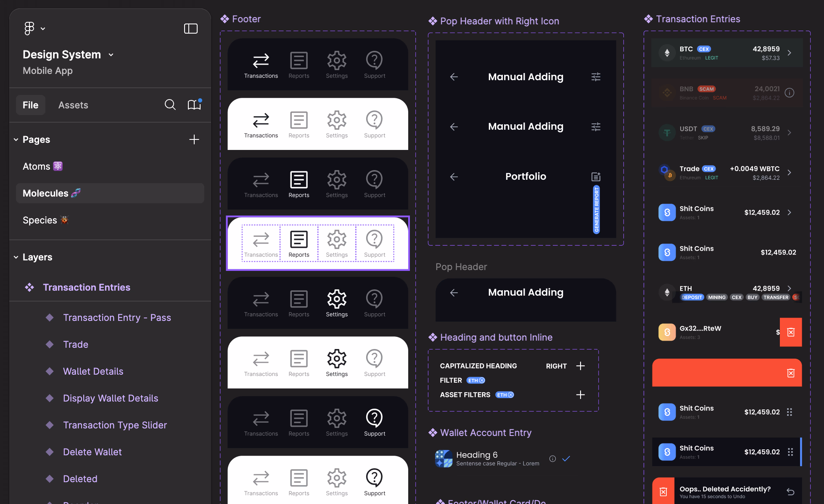Click the back arrow in the Portfolio header

[x=454, y=177]
